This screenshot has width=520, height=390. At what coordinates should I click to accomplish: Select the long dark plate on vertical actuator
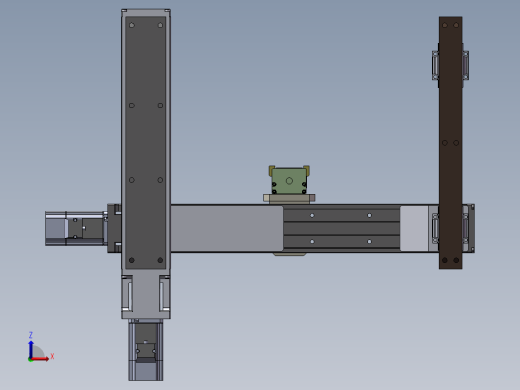tap(145, 143)
